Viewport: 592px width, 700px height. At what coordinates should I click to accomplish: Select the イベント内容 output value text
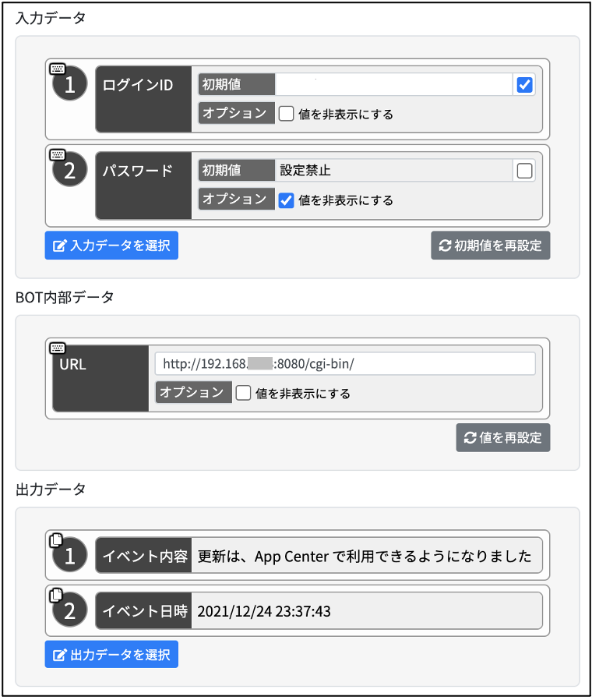pyautogui.click(x=365, y=557)
